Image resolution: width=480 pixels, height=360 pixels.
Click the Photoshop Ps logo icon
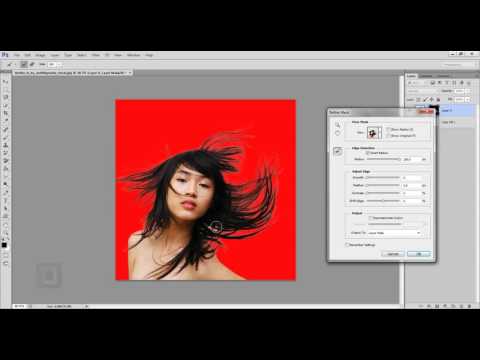[5, 55]
